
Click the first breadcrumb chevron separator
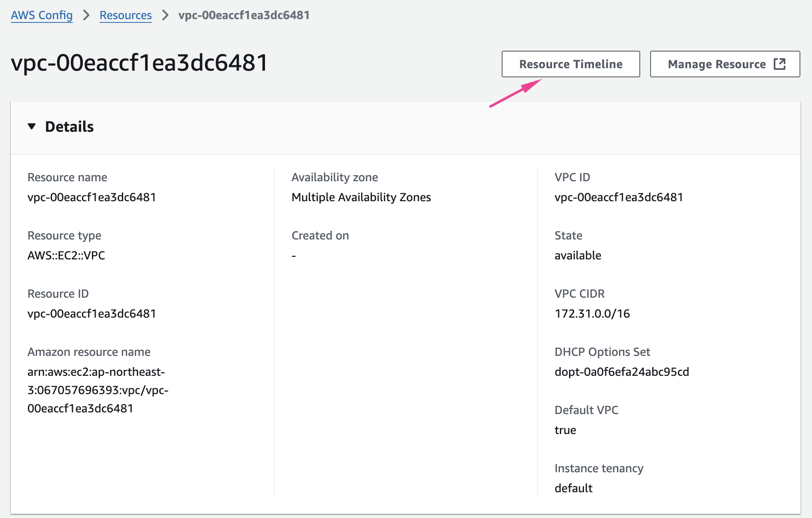tap(86, 15)
